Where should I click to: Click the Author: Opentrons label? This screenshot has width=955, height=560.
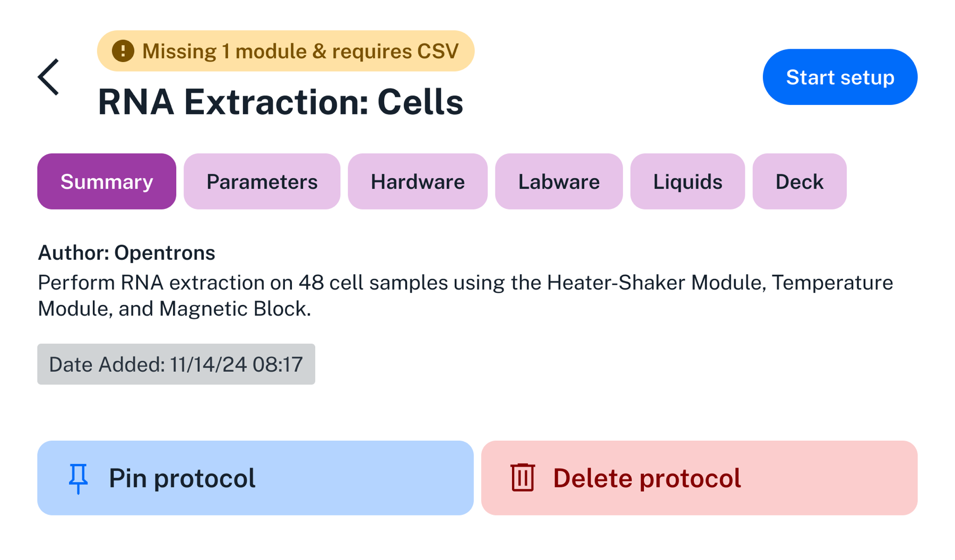(126, 253)
